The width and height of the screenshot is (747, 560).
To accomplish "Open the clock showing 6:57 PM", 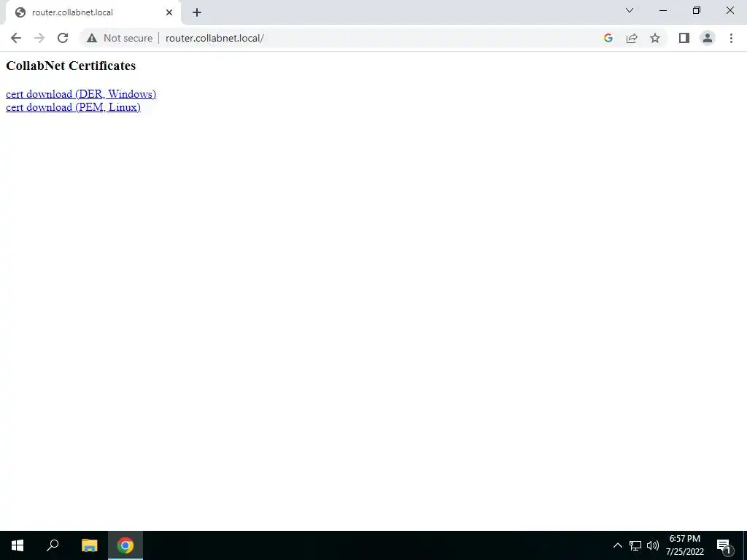I will click(x=684, y=545).
